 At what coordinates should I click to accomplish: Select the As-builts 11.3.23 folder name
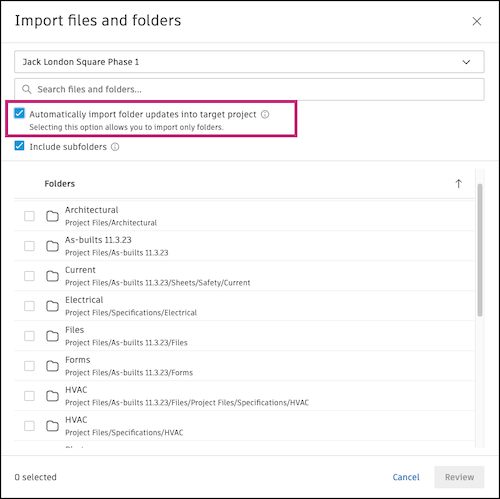coord(98,240)
